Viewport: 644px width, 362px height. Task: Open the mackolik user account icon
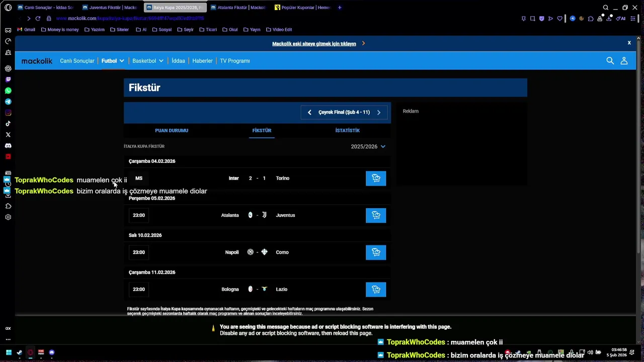[x=624, y=61]
